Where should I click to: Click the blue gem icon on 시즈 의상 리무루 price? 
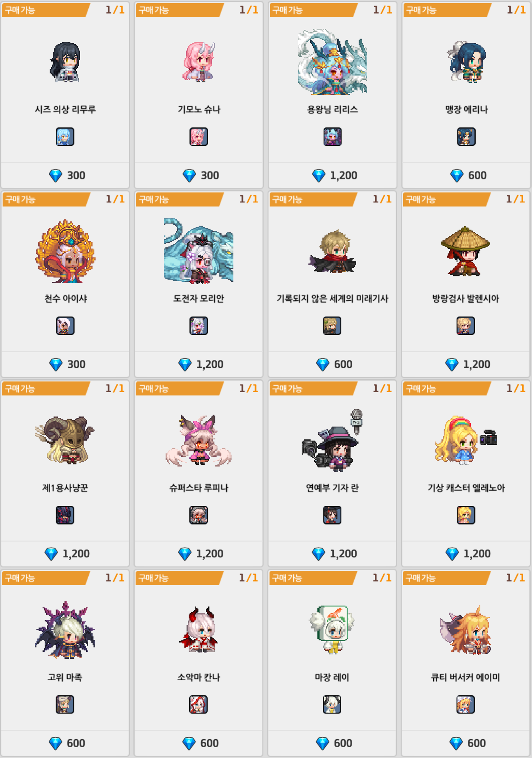point(55,176)
